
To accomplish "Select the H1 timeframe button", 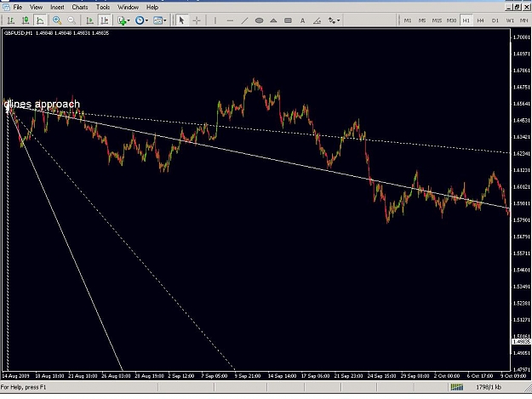I will pyautogui.click(x=466, y=20).
